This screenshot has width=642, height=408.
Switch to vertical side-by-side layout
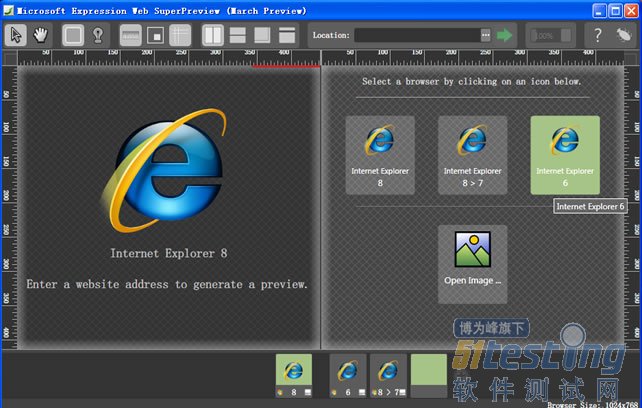coord(213,34)
